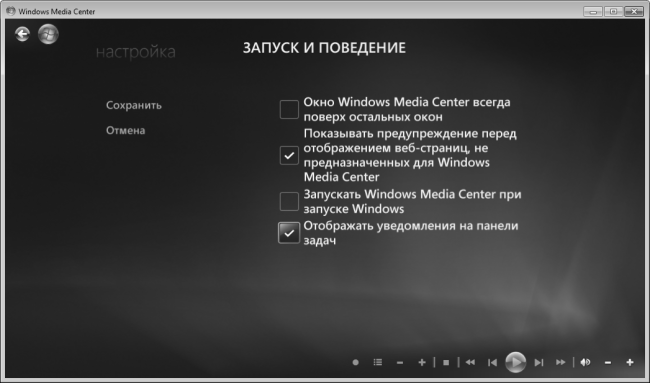Uncheck taskbar notifications checkbox

pos(289,233)
